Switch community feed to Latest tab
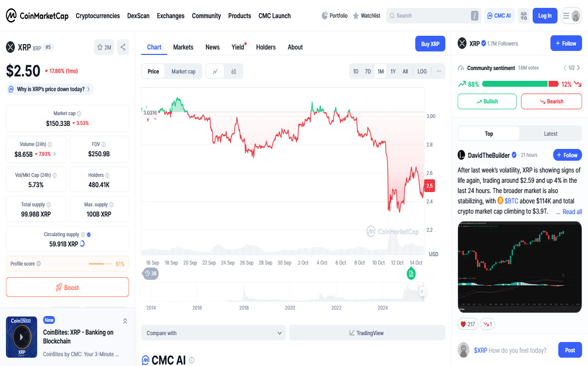 point(550,134)
